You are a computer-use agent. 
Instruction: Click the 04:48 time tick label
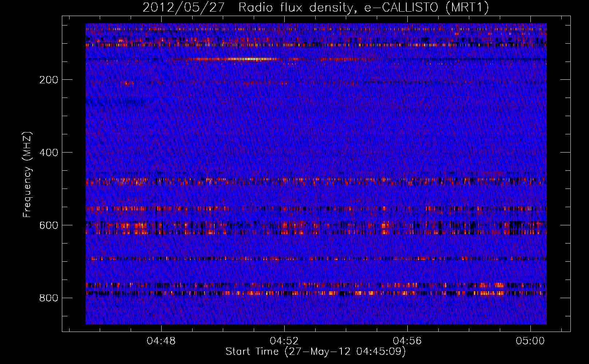coord(161,341)
